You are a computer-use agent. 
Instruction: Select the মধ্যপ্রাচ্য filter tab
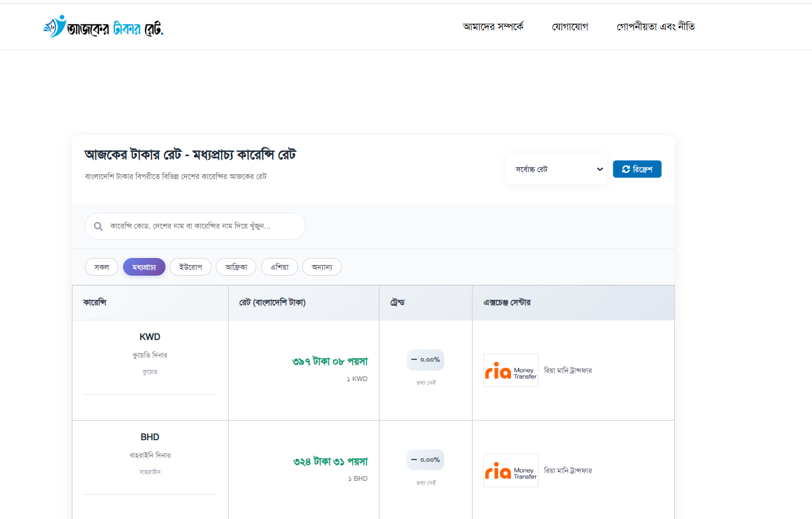pyautogui.click(x=144, y=267)
